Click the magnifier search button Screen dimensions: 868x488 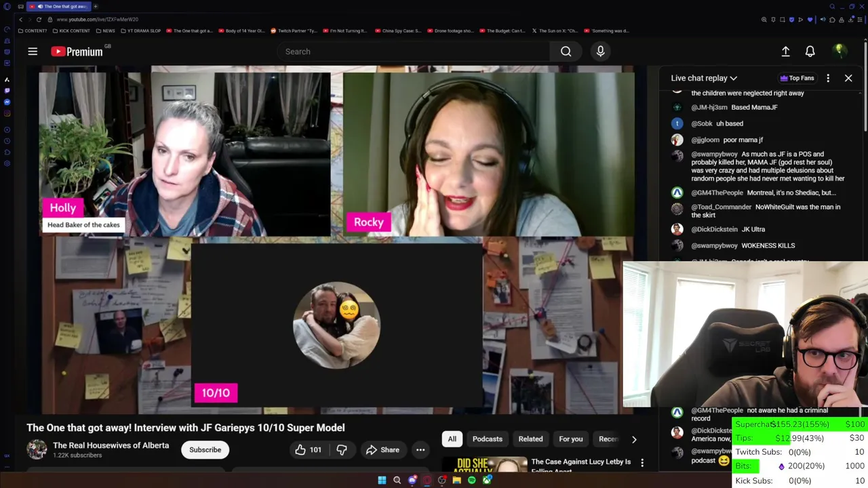(566, 52)
